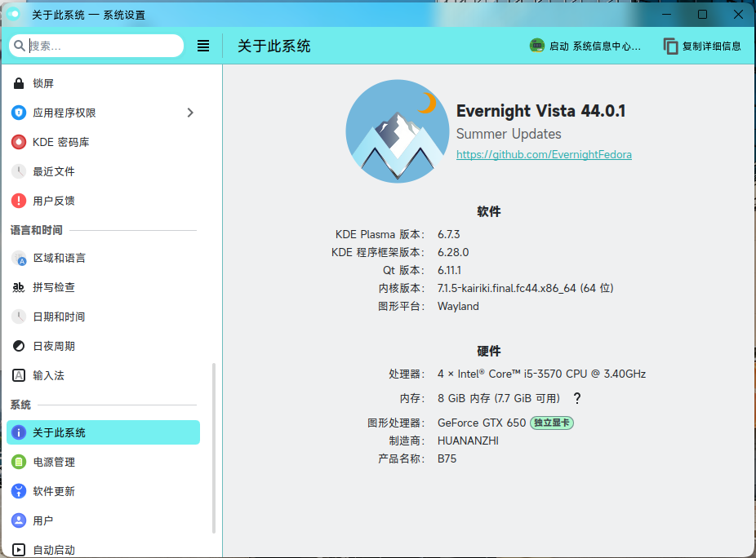Click the 区域和语言 globe icon

19,259
